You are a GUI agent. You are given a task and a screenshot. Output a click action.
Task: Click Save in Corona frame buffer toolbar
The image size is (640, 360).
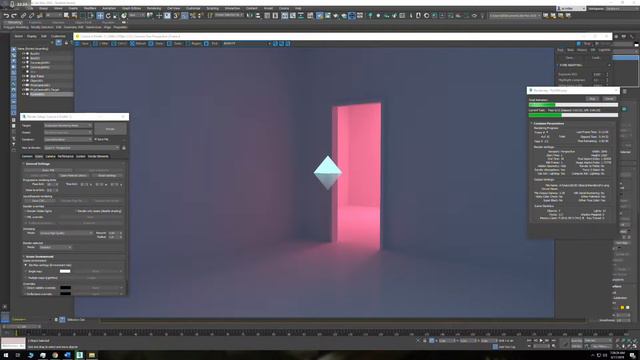[x=82, y=43]
